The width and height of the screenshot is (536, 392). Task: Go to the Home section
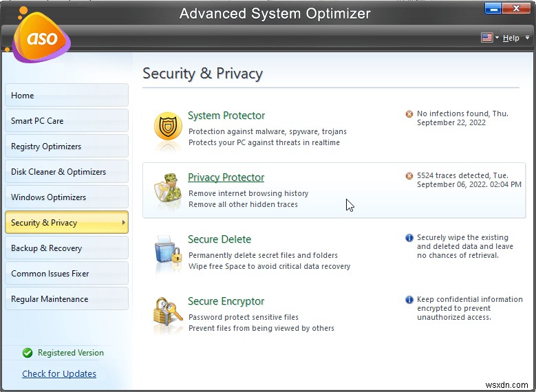pos(66,96)
